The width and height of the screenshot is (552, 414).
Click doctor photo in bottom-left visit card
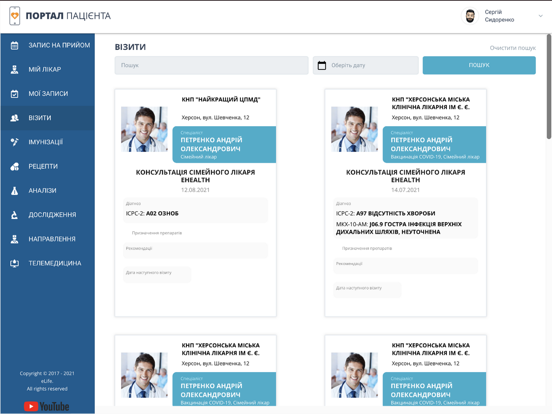coord(144,375)
